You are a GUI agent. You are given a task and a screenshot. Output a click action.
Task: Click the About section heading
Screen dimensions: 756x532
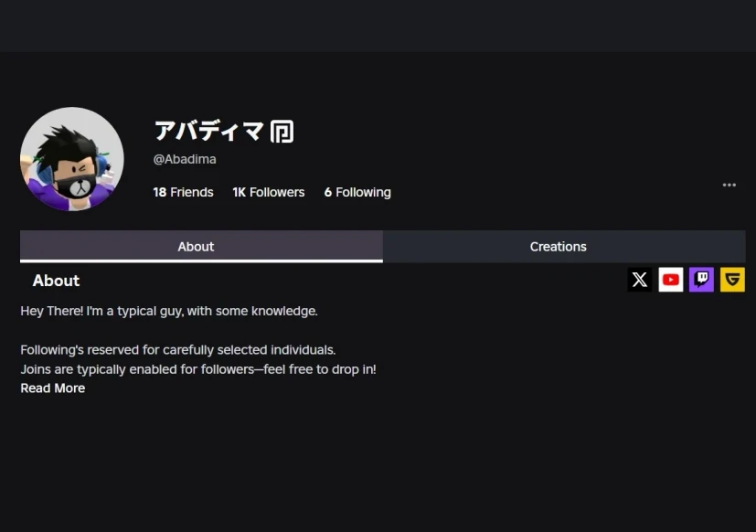[56, 281]
